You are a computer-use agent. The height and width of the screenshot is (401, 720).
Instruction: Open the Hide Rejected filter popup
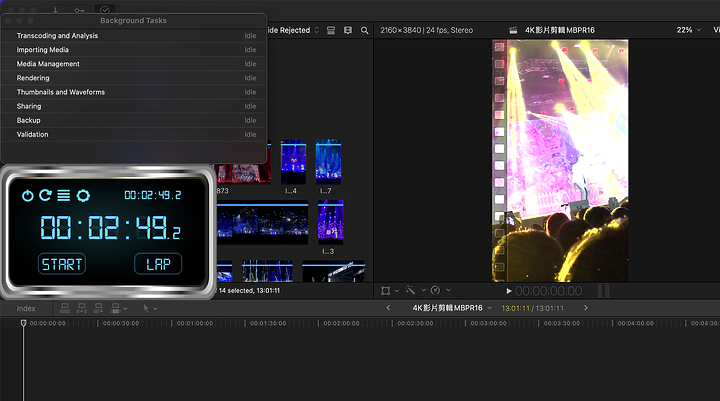tap(292, 30)
